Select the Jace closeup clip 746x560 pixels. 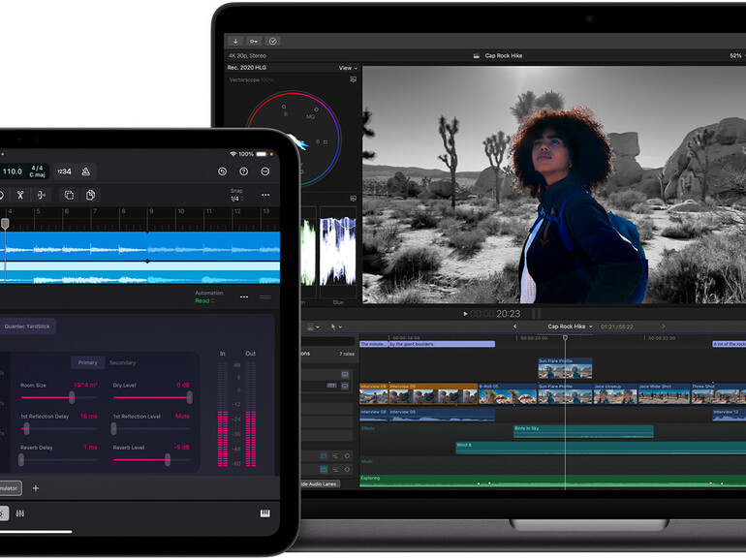point(615,394)
